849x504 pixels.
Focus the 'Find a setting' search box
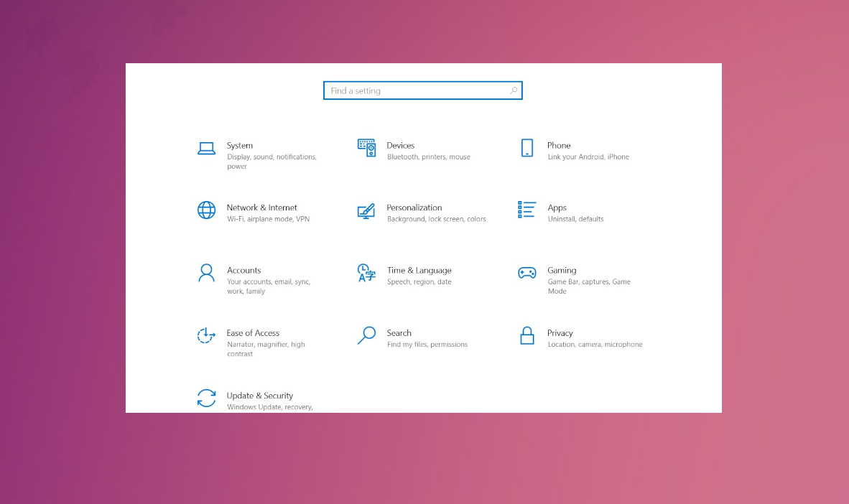point(417,90)
